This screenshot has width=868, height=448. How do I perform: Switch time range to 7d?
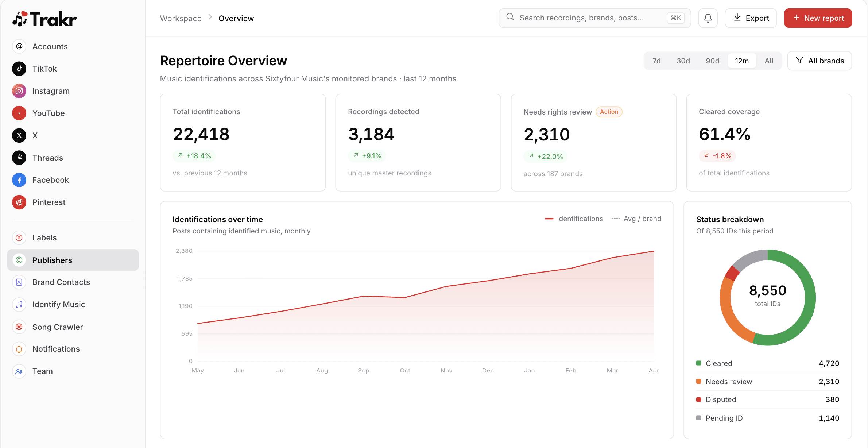[x=656, y=61]
